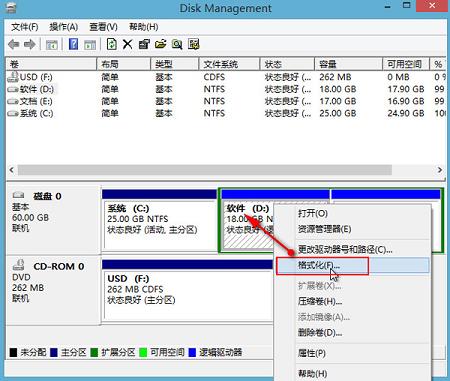Toggle the show/hide action pane icon
Screen dimensions: 450x381
tap(90, 44)
